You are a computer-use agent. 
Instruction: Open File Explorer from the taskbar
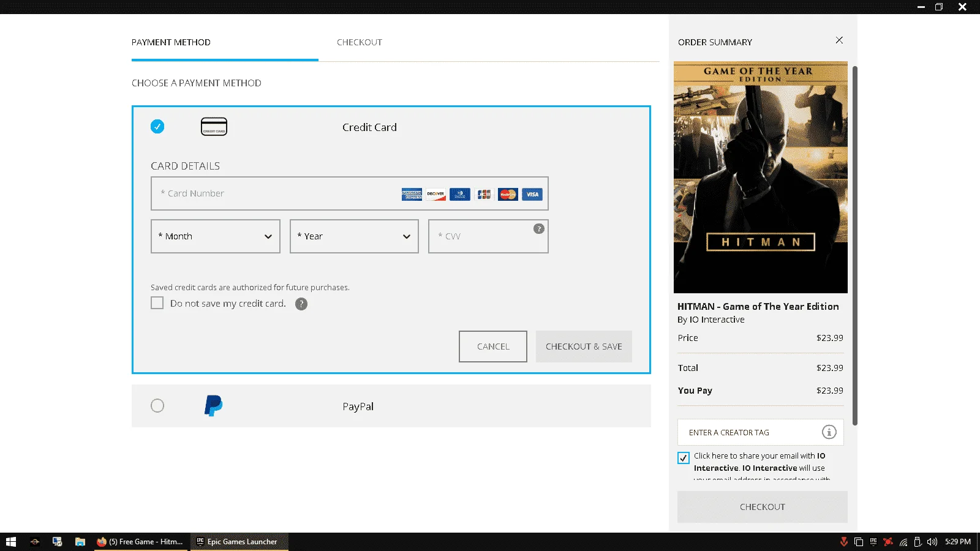click(80, 542)
